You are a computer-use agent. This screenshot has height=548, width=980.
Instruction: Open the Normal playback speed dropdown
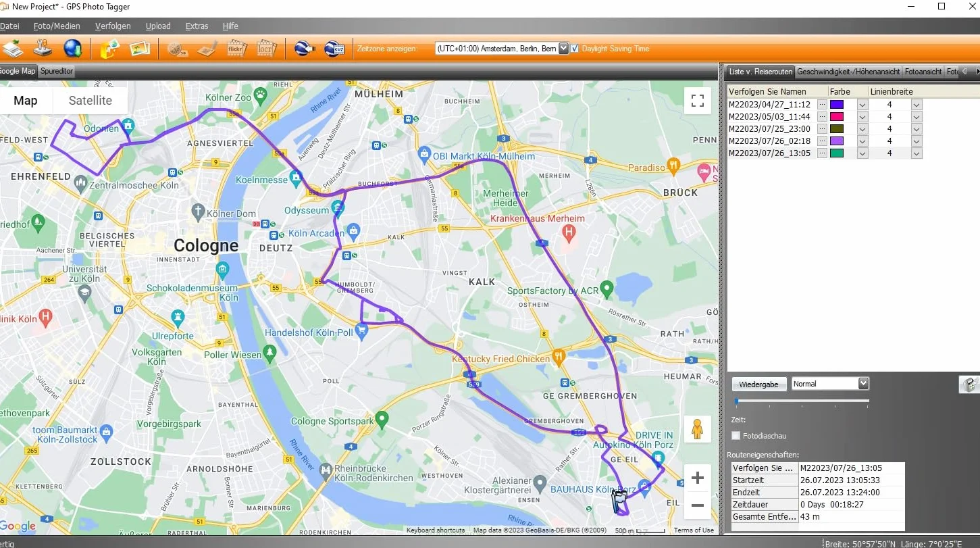[863, 384]
